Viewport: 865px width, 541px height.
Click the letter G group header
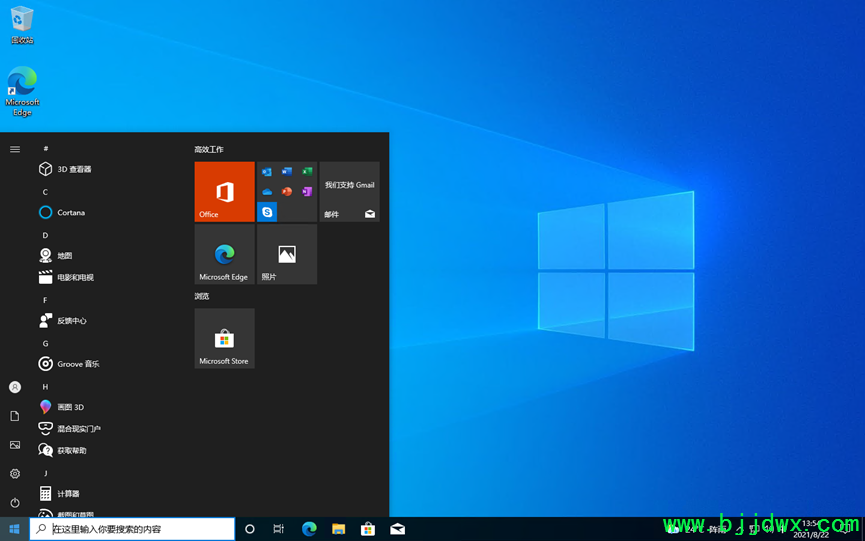tap(45, 344)
